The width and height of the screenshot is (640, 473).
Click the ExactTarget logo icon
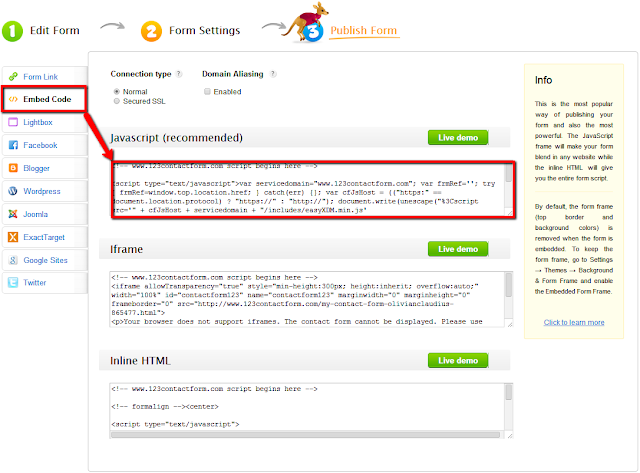coord(13,237)
